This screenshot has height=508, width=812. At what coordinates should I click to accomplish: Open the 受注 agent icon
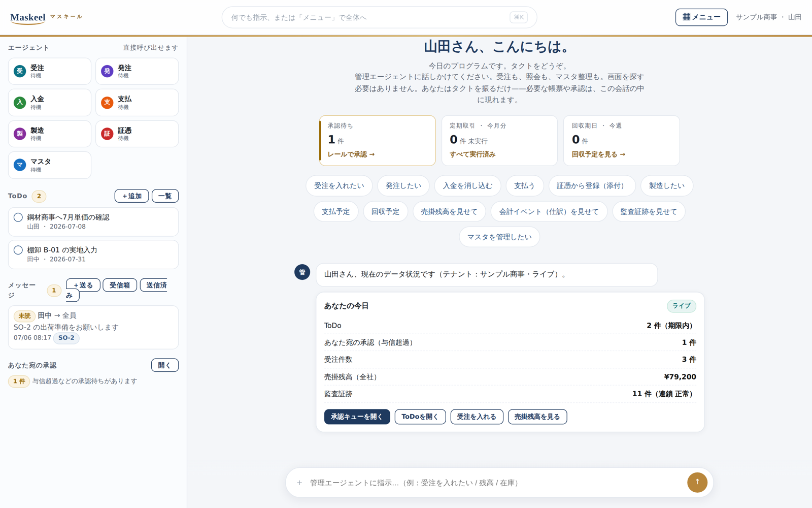click(x=20, y=71)
